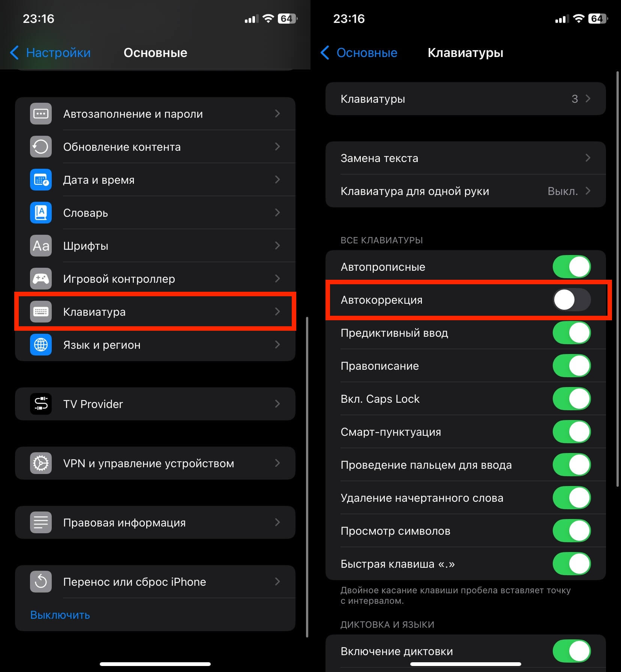Open the Дата и время calendar icon
621x672 pixels.
pos(41,180)
